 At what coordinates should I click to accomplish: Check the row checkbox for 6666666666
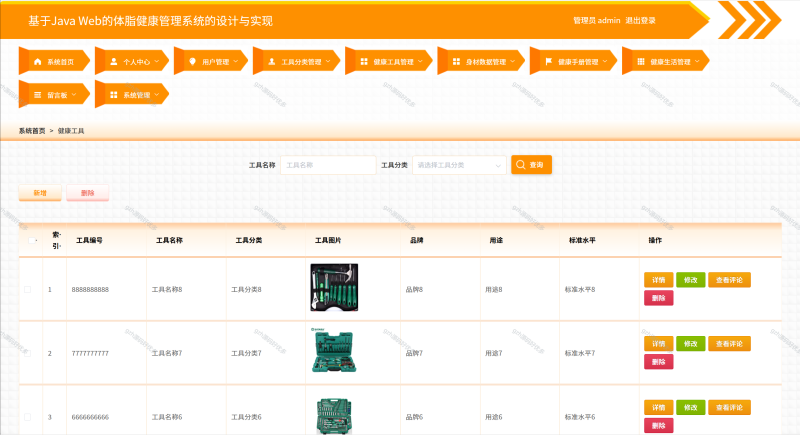tap(28, 417)
